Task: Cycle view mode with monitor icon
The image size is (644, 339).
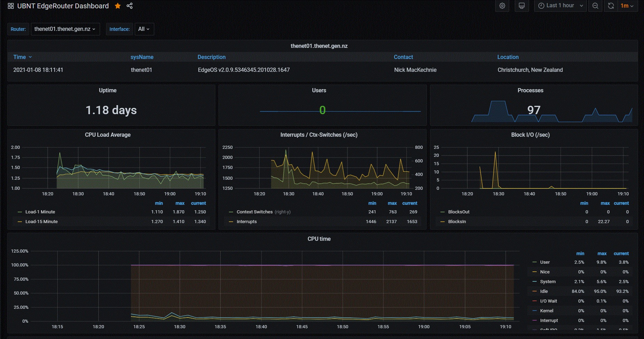Action: [522, 6]
